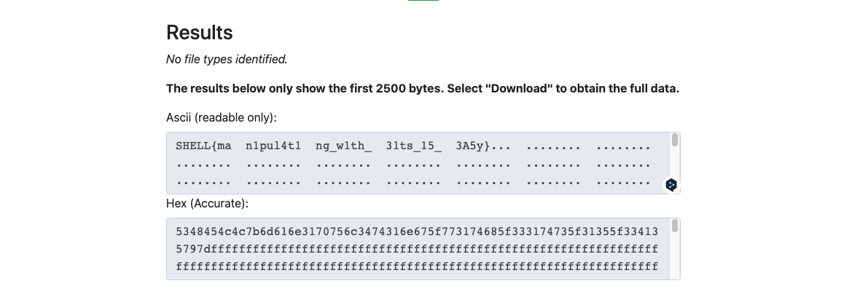The height and width of the screenshot is (297, 868).
Task: Click the "n1pul4t1" segment in Ascii output
Action: pos(273,146)
